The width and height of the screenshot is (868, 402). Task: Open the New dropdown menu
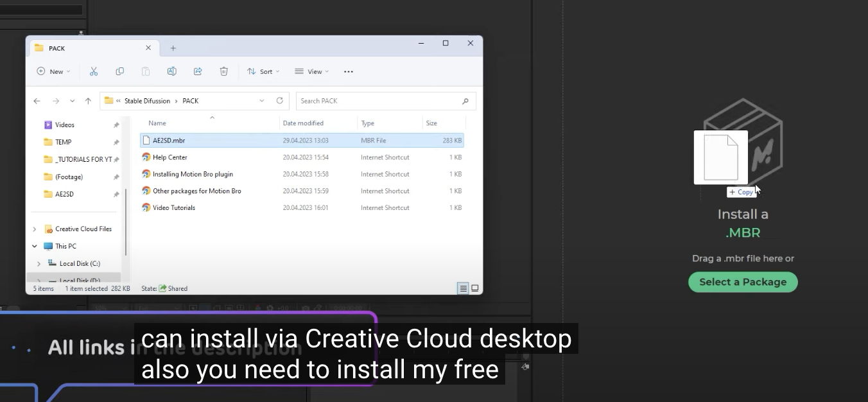coord(54,71)
